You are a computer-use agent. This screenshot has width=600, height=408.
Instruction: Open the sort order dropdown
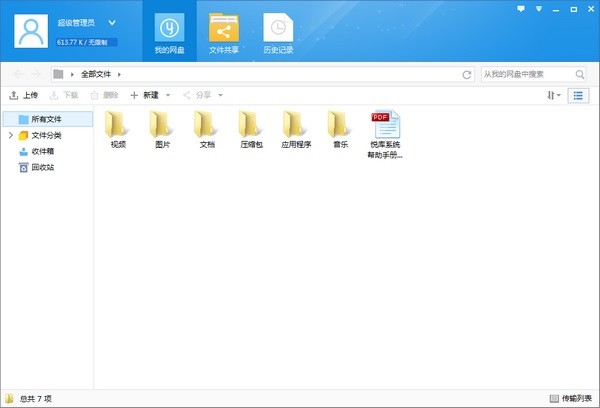[x=553, y=95]
